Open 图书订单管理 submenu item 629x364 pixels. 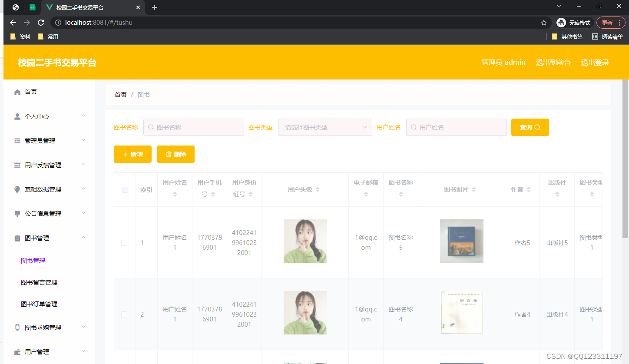(x=39, y=304)
